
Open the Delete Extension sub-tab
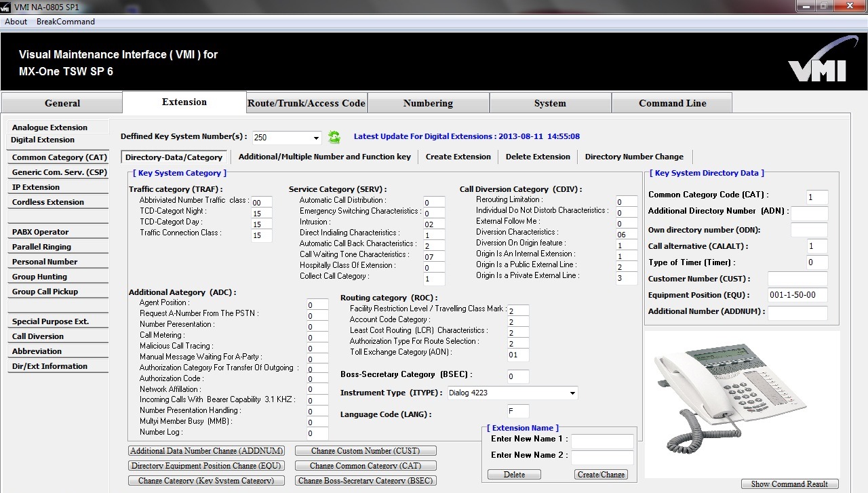click(x=538, y=157)
